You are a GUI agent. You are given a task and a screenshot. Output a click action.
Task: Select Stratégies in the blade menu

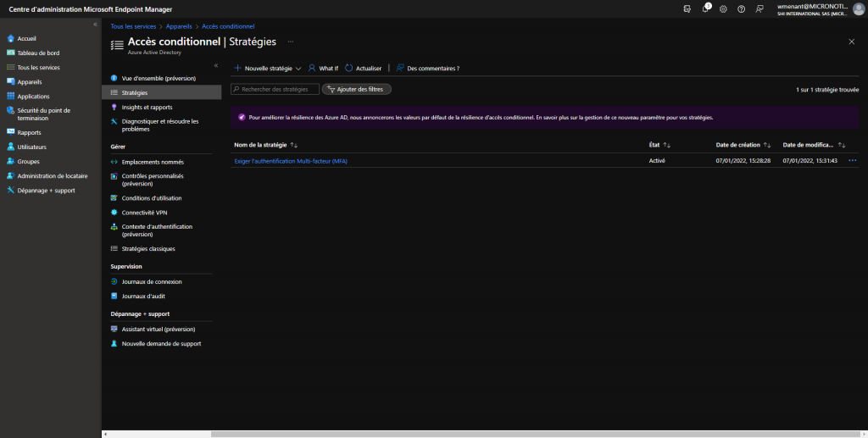[161, 93]
